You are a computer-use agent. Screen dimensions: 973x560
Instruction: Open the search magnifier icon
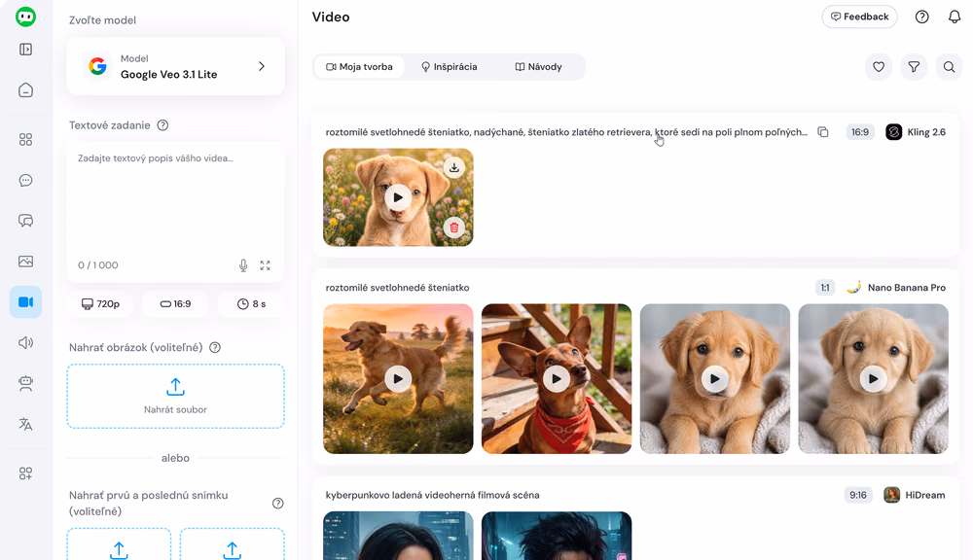pos(949,67)
